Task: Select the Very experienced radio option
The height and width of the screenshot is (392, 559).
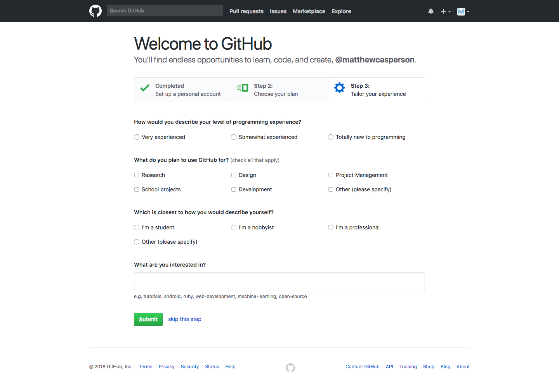Action: click(137, 137)
